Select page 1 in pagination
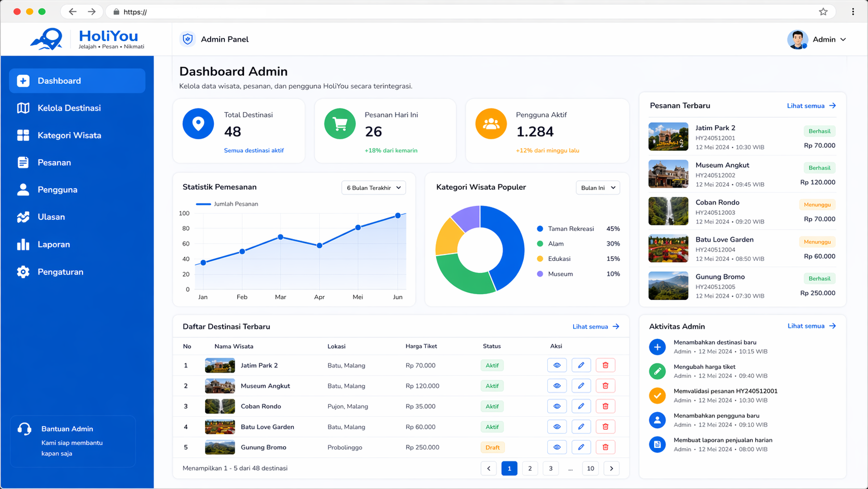Screen dimensions: 868x489 [x=509, y=468]
